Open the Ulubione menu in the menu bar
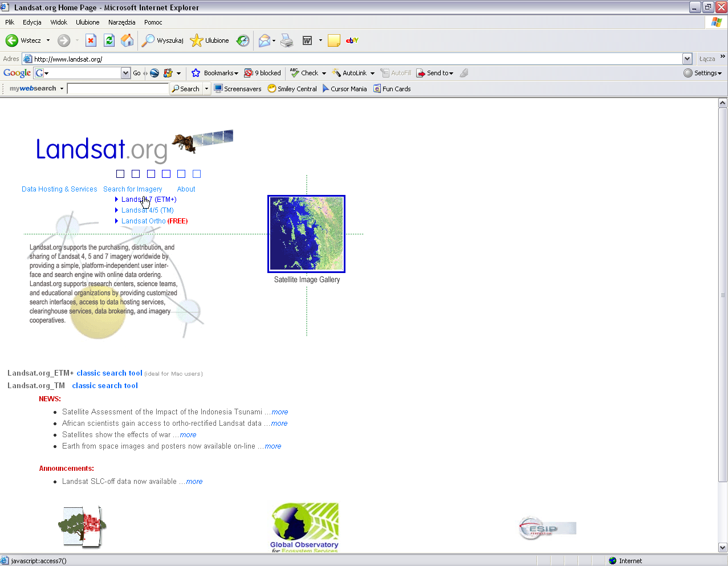The height and width of the screenshot is (566, 728). click(88, 22)
